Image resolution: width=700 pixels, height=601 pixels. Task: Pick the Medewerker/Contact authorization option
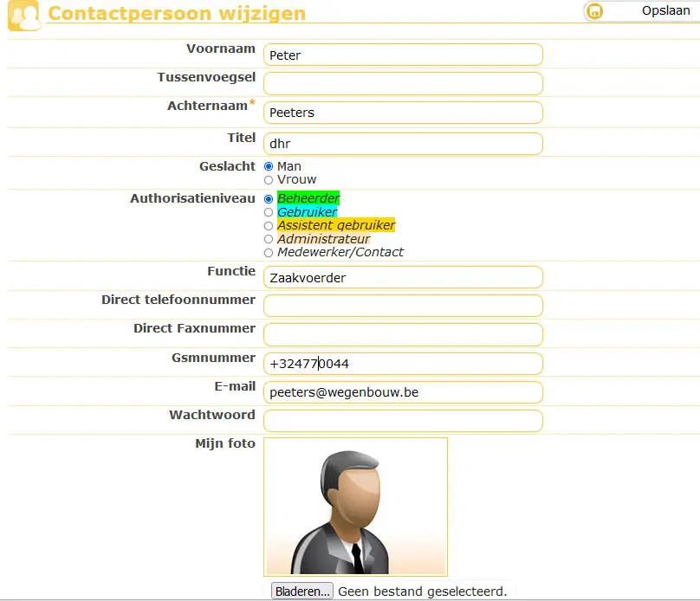(x=269, y=252)
